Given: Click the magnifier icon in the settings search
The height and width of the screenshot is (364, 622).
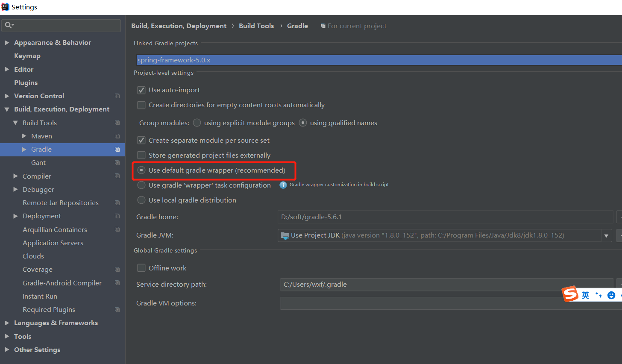Looking at the screenshot, I should click(x=9, y=26).
